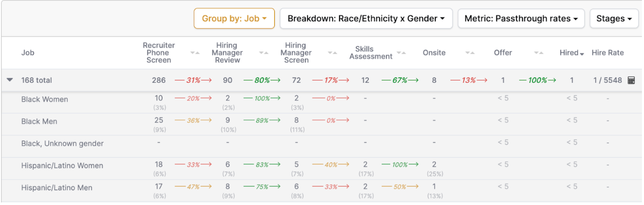Click the 17% passthrough rate in total row
Image resolution: width=644 pixels, height=205 pixels.
[331, 80]
